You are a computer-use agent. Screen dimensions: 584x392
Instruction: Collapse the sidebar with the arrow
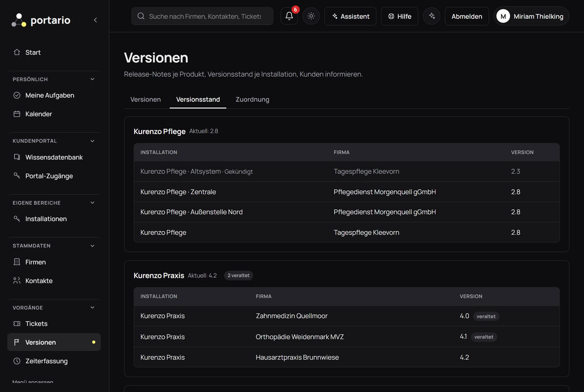click(95, 20)
